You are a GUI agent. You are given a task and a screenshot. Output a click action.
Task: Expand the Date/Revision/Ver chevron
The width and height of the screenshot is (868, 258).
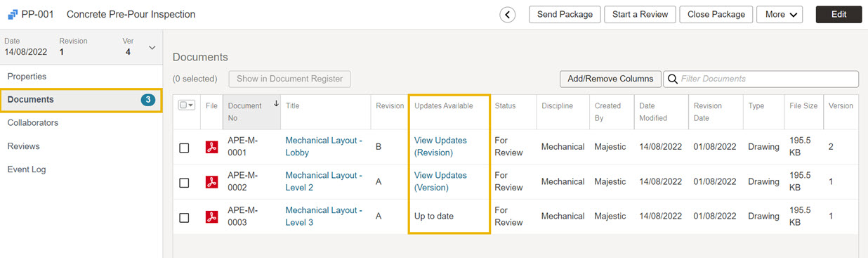[x=152, y=48]
